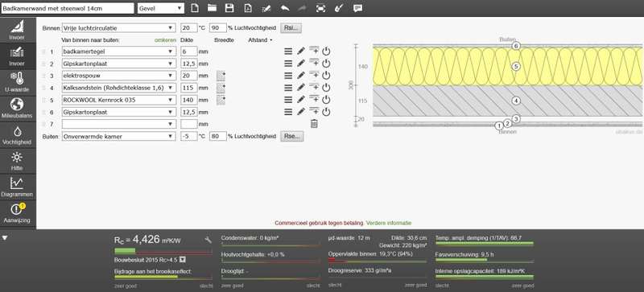Follow the Verdere informatie link
The image size is (644, 292).
click(389, 223)
